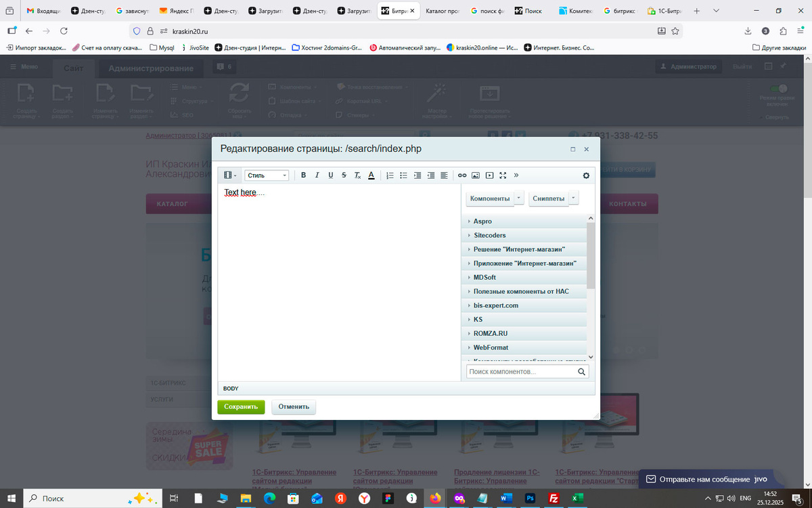The image size is (812, 508).
Task: Expand the WebFormat component group
Action: point(524,347)
